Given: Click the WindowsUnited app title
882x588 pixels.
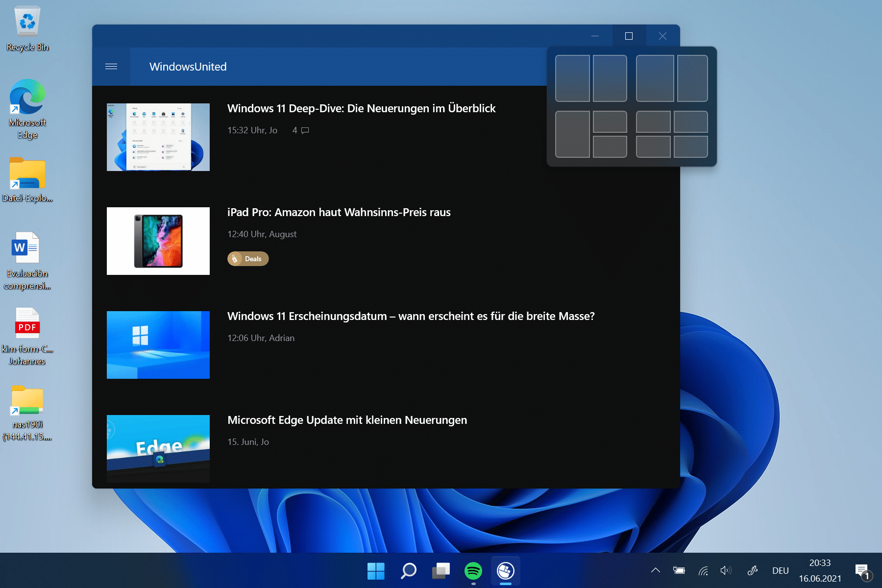Looking at the screenshot, I should (188, 67).
